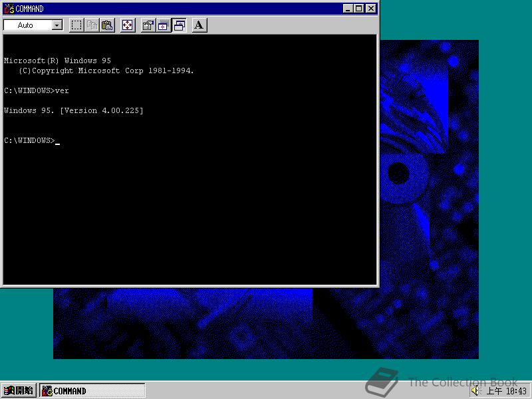
Task: Minimize the COMMAND window
Action: tap(347, 9)
